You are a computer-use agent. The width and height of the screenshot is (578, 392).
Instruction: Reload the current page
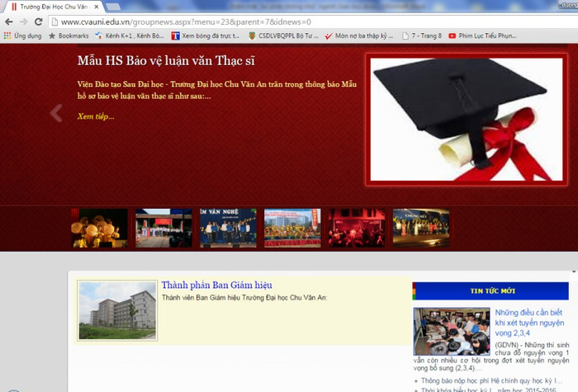(39, 21)
